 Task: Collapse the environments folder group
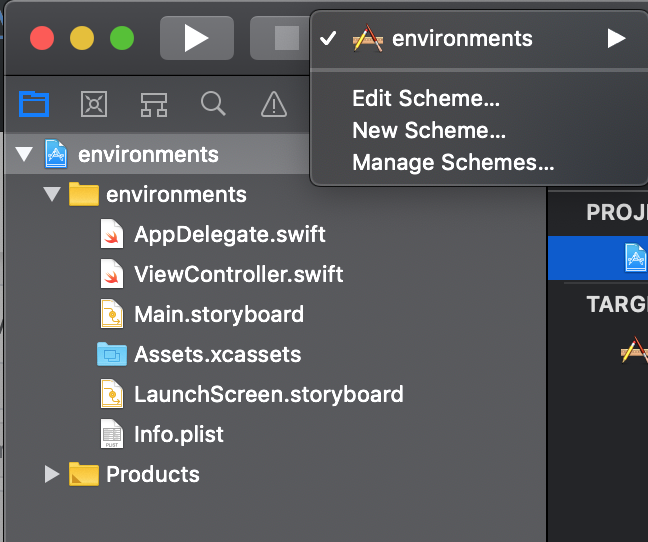[x=52, y=194]
